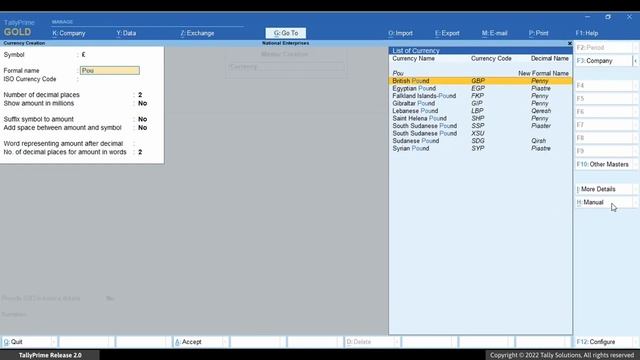This screenshot has width=640, height=360.
Task: Select South Sudanese Pound SSP row
Action: 480,126
